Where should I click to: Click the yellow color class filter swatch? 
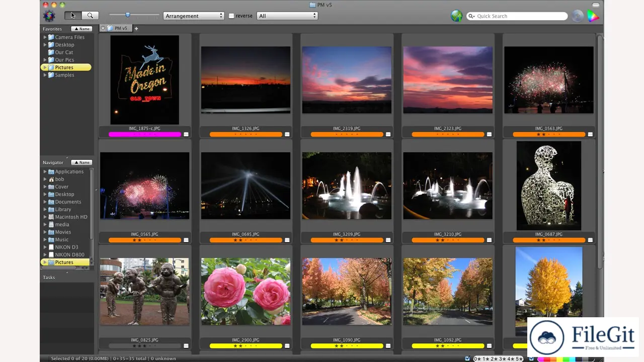559,358
